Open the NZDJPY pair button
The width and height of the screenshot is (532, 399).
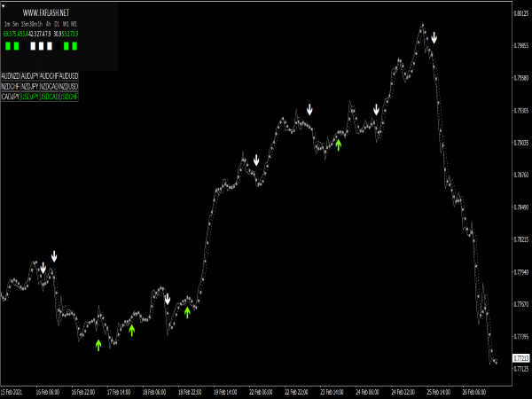pyautogui.click(x=30, y=87)
